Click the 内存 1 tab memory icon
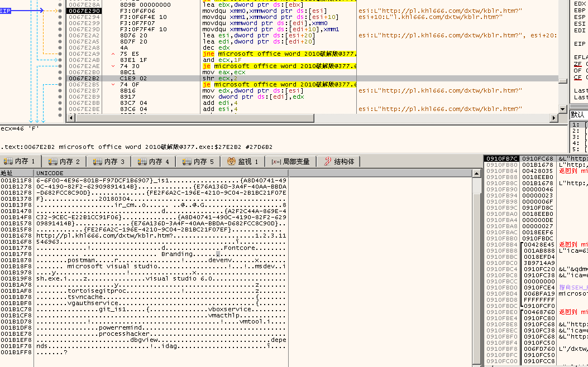 click(8, 162)
